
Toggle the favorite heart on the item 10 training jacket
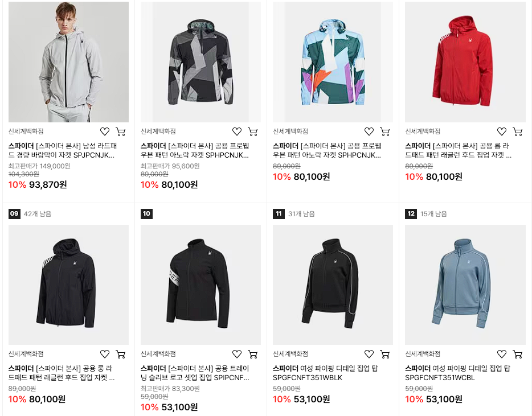coord(237,354)
